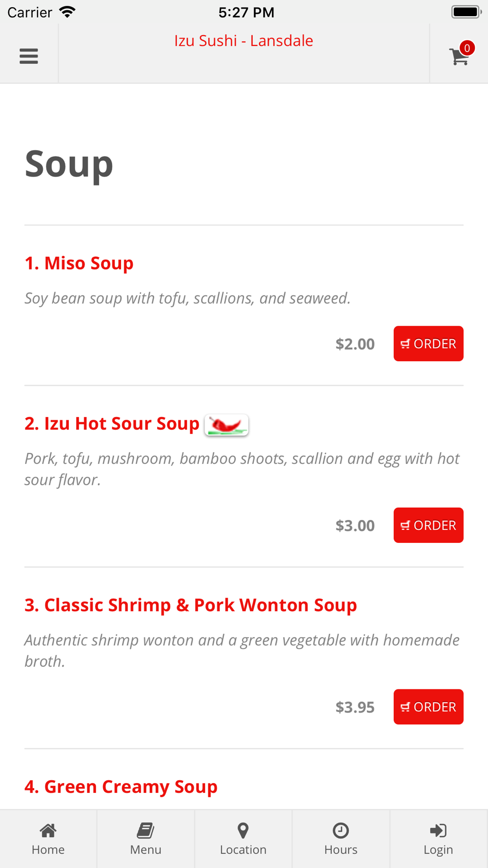Order Classic Shrimp & Pork Wonton Soup

pyautogui.click(x=428, y=707)
